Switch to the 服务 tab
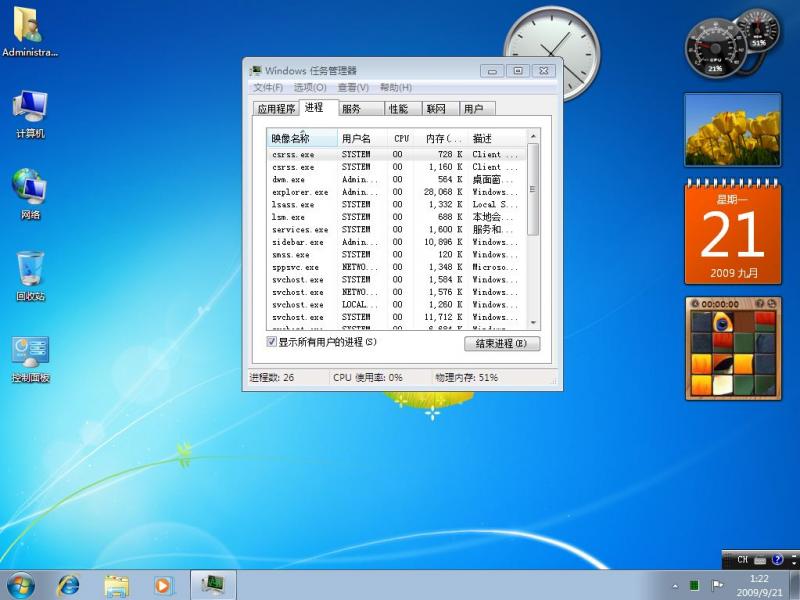This screenshot has width=800, height=600. pos(361,109)
